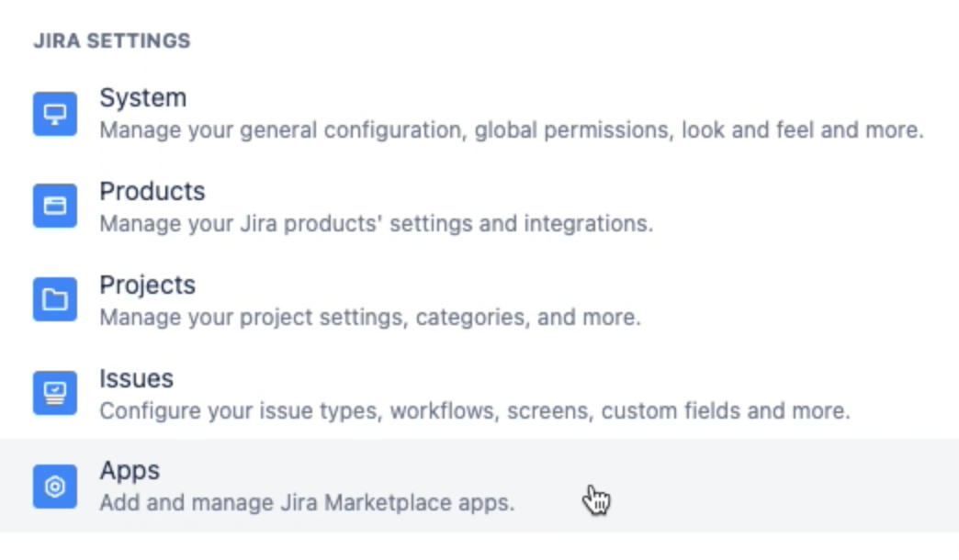Open the Products settings entry

pyautogui.click(x=152, y=191)
